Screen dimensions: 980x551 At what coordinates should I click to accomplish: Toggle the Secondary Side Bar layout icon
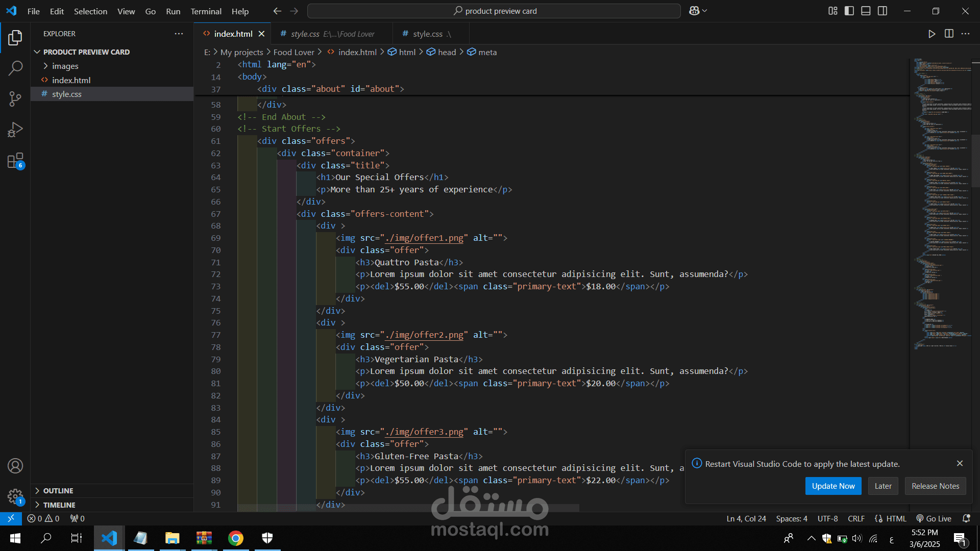(883, 11)
